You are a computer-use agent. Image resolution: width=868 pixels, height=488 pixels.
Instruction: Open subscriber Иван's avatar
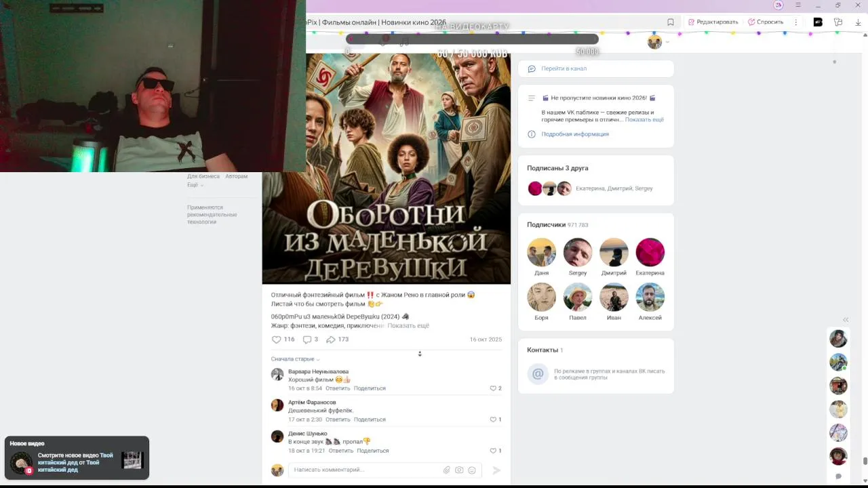[x=614, y=297]
